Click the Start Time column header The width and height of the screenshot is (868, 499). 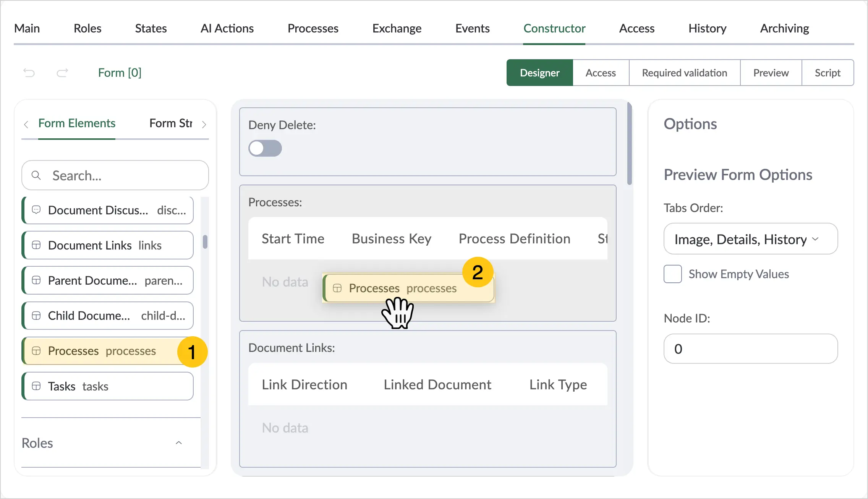293,239
